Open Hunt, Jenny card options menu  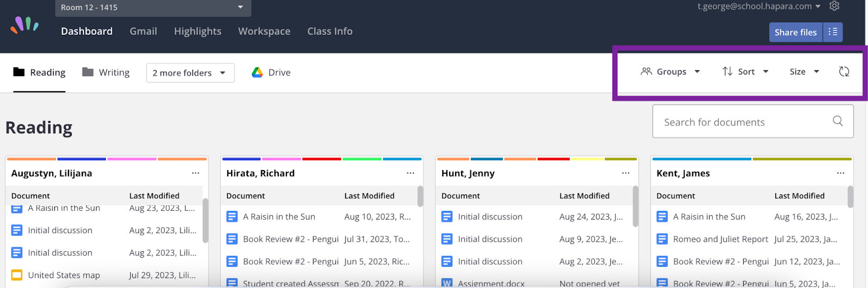pos(626,173)
